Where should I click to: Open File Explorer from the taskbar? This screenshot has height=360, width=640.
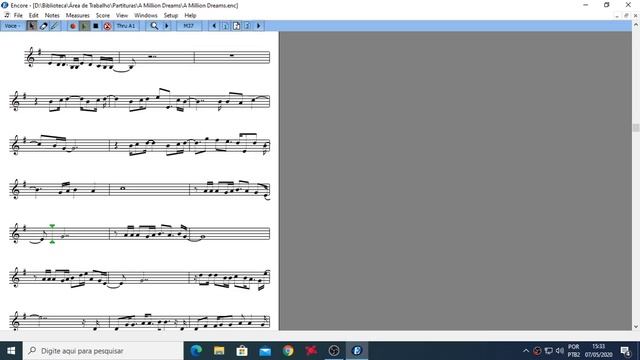pos(219,351)
